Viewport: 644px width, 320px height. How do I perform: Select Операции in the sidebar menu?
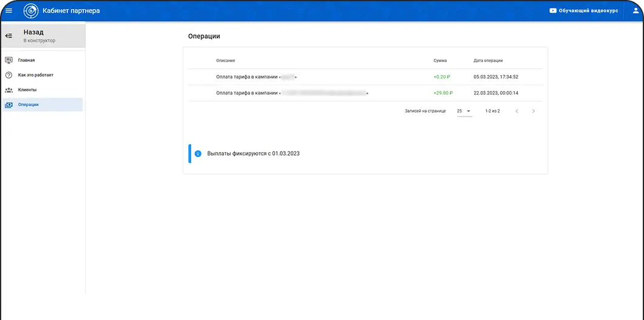pos(29,105)
